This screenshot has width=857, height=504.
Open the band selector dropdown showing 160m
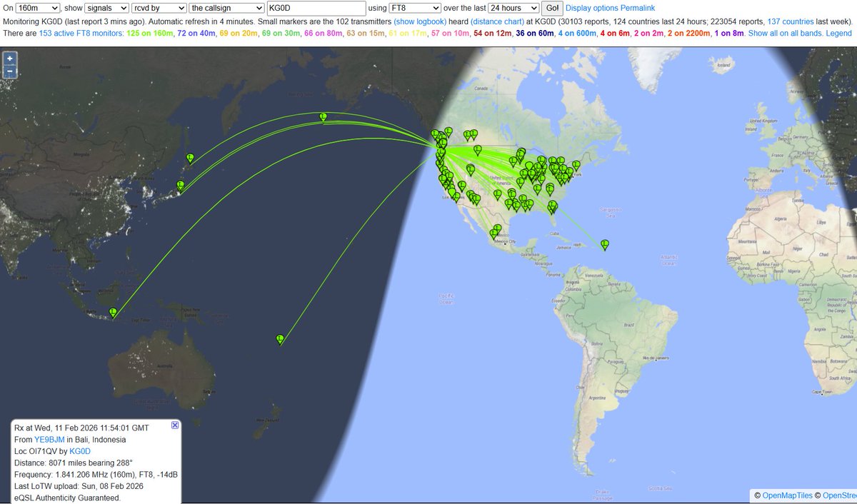[38, 8]
